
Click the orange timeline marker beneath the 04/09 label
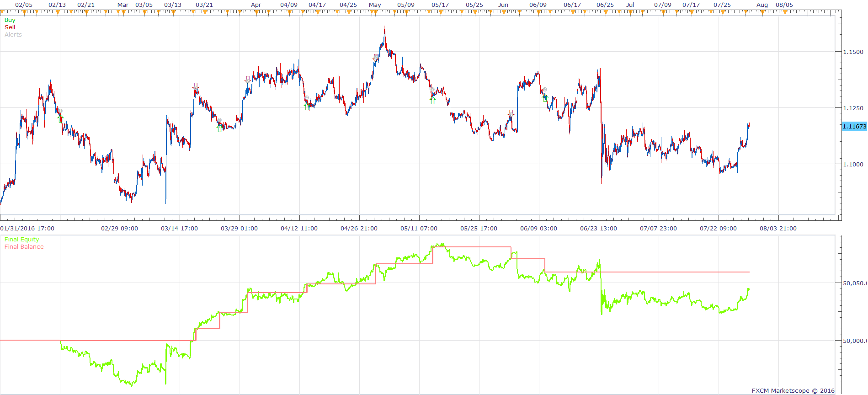tap(289, 13)
